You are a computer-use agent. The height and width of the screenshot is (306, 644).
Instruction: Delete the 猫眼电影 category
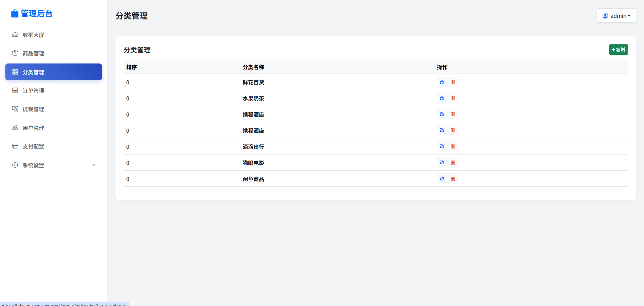[x=453, y=163]
